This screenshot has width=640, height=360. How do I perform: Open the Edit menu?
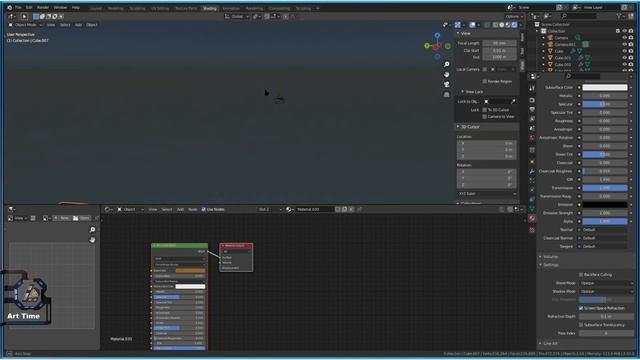click(29, 7)
